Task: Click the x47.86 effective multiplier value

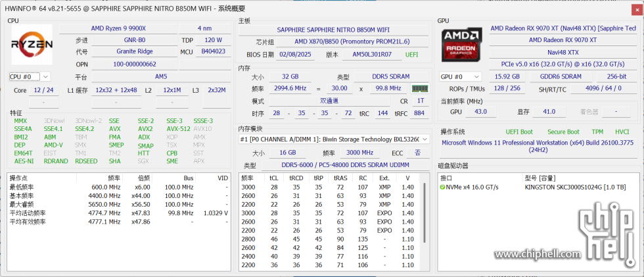Action: tap(141, 222)
